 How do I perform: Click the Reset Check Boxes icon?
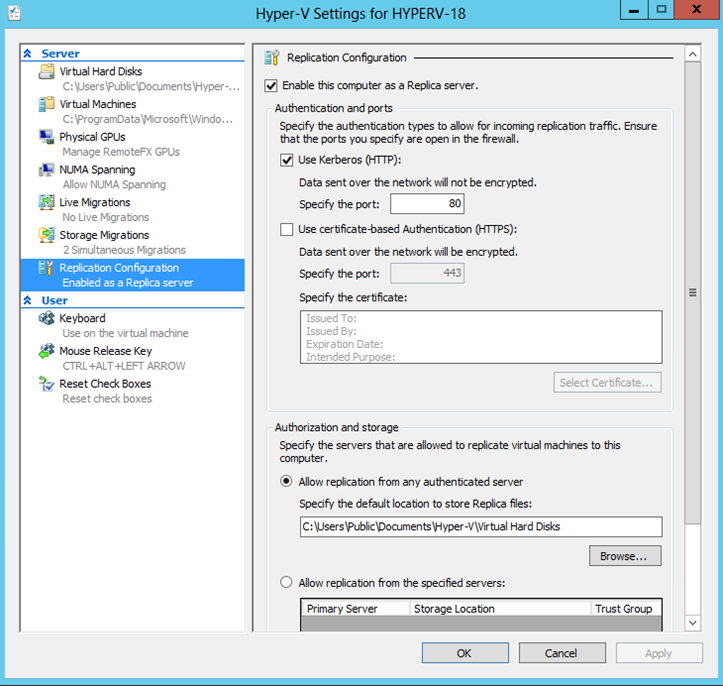pos(47,384)
